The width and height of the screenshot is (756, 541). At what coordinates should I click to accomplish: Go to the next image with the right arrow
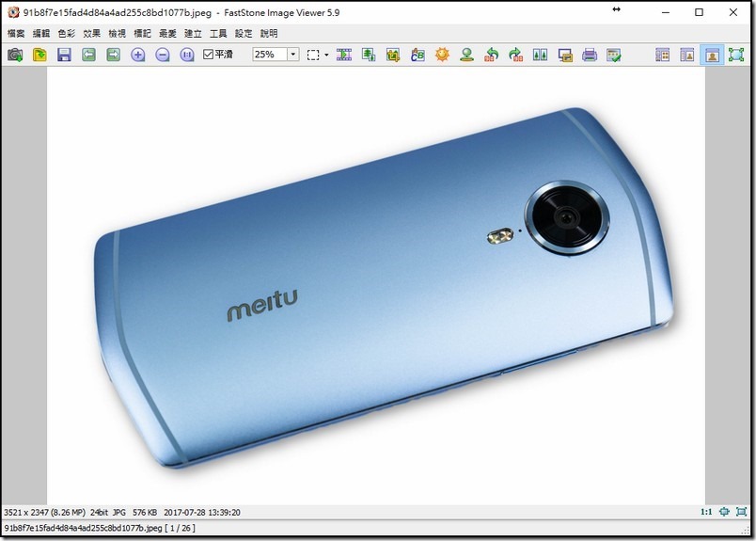click(x=113, y=56)
